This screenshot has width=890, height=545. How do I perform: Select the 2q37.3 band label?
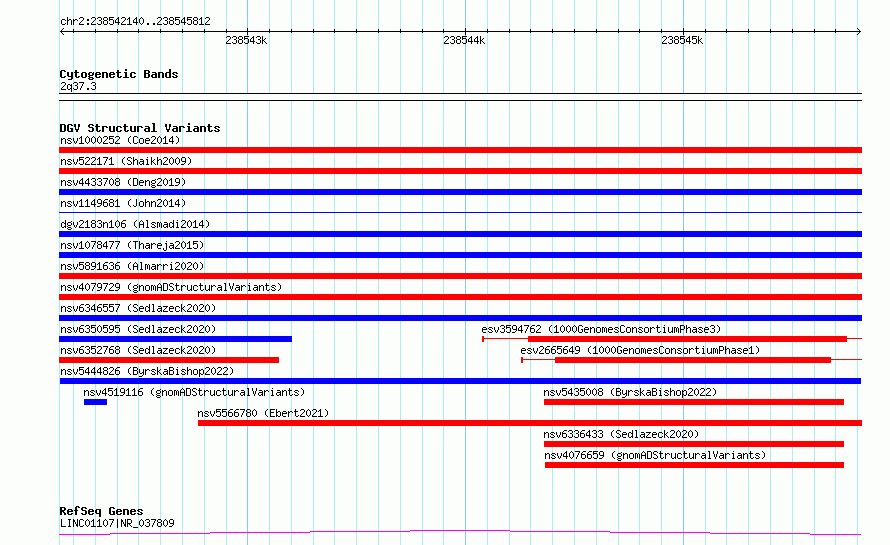(78, 87)
